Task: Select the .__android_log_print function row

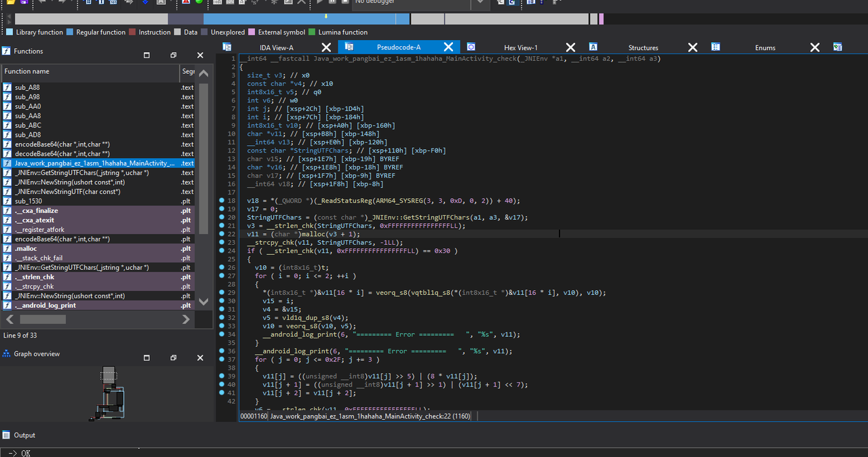Action: 98,306
